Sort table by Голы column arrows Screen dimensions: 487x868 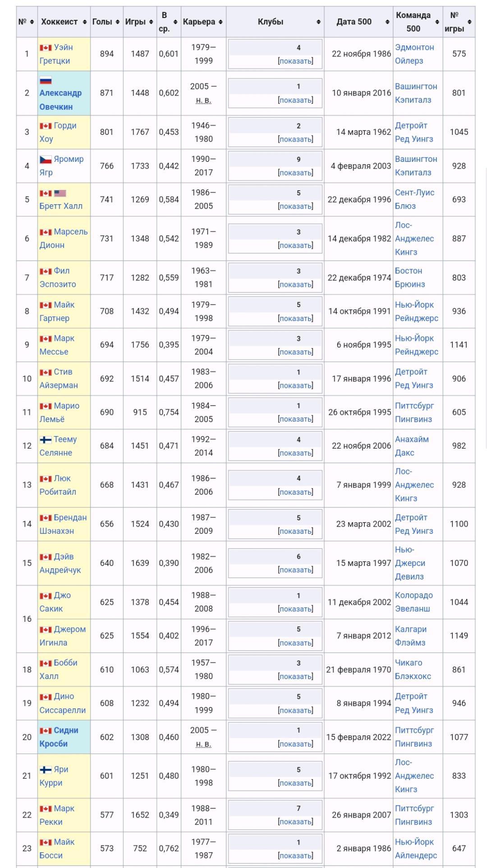pos(118,22)
